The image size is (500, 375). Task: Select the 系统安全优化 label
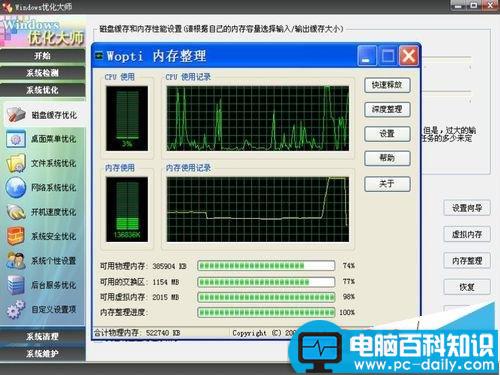[54, 236]
